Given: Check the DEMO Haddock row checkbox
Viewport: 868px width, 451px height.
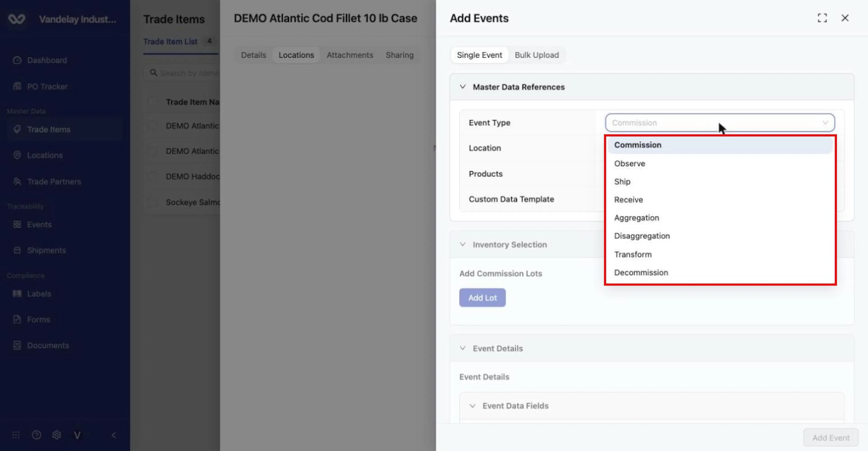Looking at the screenshot, I should (x=153, y=176).
